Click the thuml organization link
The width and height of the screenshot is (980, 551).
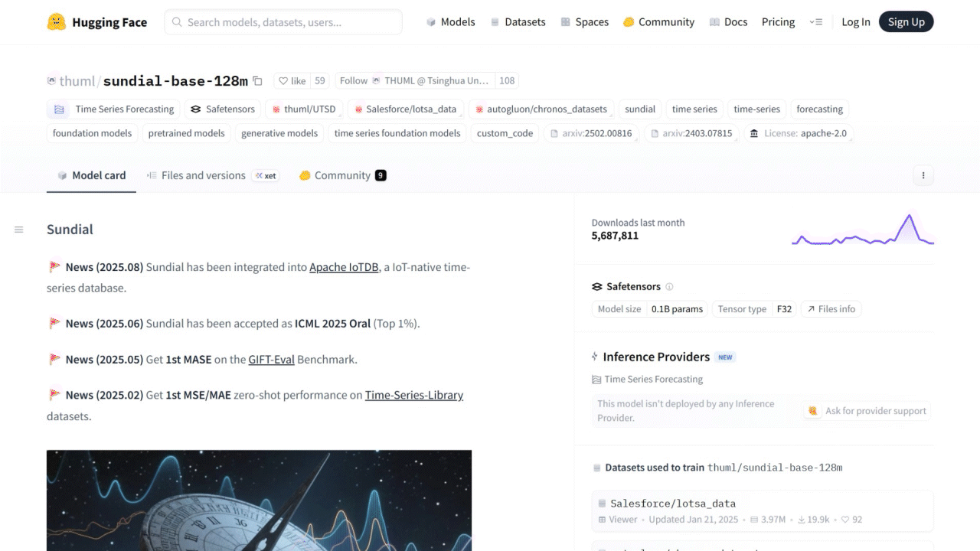coord(77,81)
